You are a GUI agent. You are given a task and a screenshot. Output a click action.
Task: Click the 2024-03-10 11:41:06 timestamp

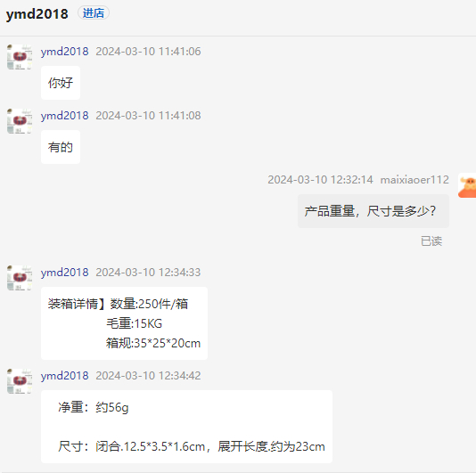coord(148,52)
